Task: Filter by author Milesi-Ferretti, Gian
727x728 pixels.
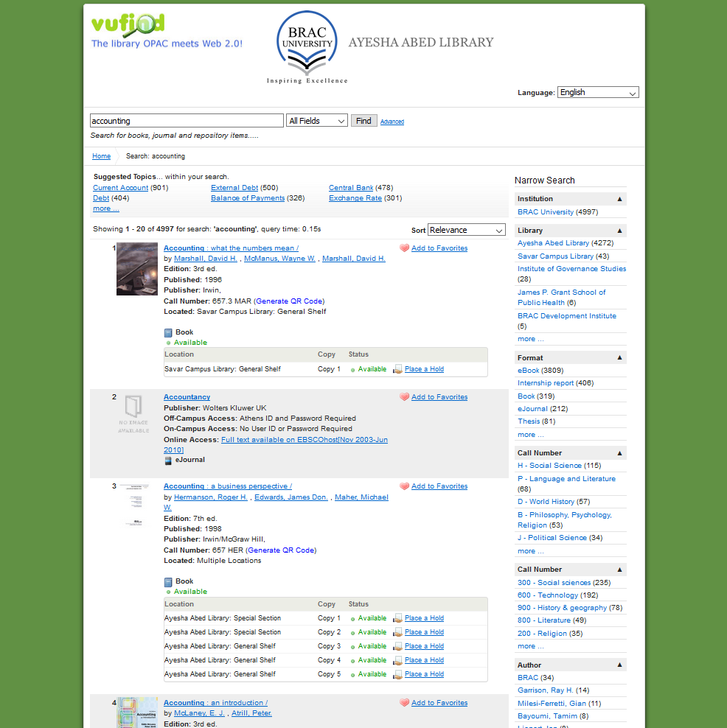Action: click(553, 704)
